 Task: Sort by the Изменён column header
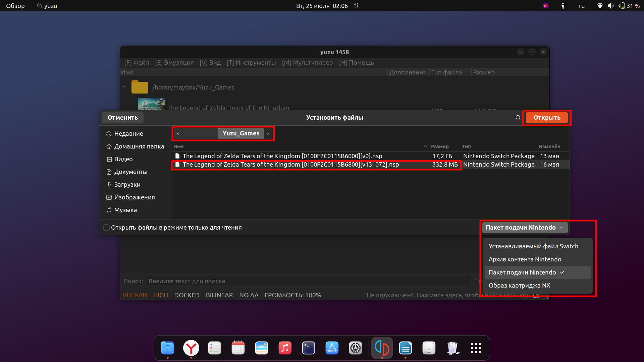tap(549, 146)
